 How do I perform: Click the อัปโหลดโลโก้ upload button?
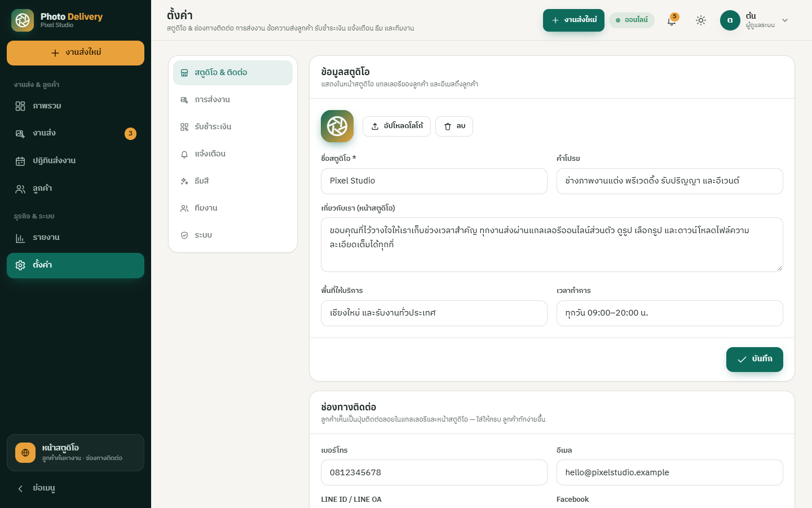point(396,126)
